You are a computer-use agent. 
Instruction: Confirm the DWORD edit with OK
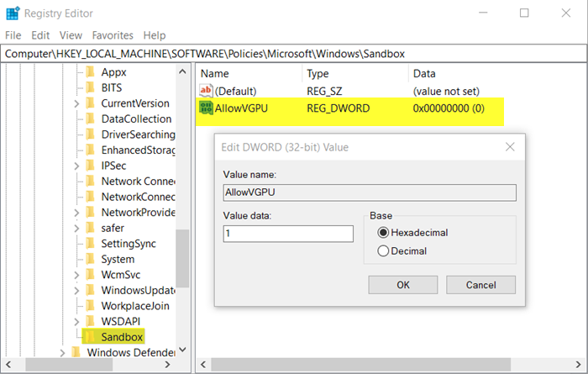tap(403, 285)
